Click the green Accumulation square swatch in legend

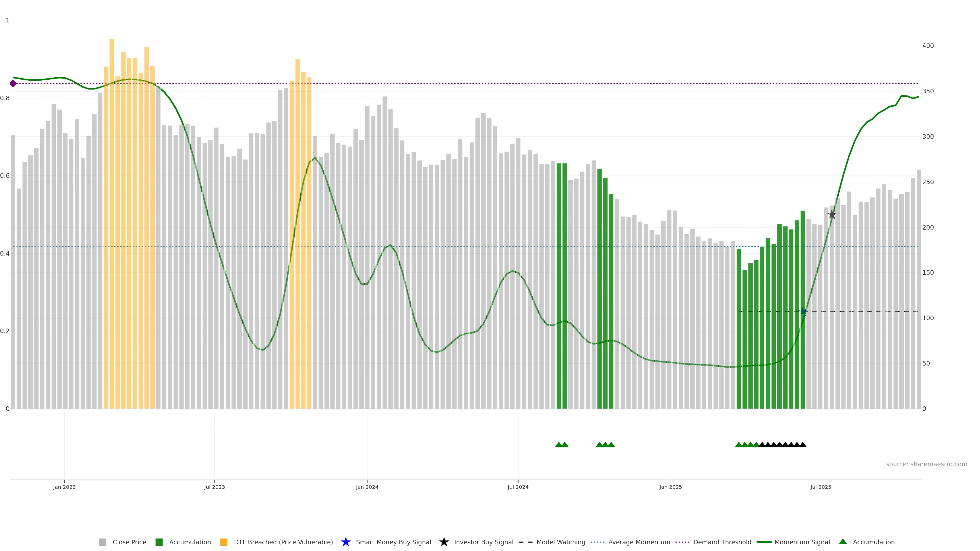tap(159, 542)
